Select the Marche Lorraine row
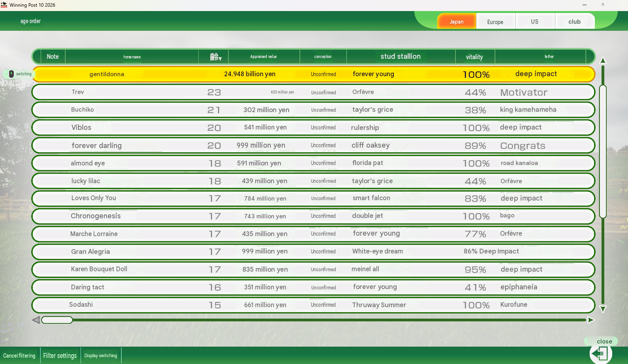Image resolution: width=628 pixels, height=364 pixels. 313,234
